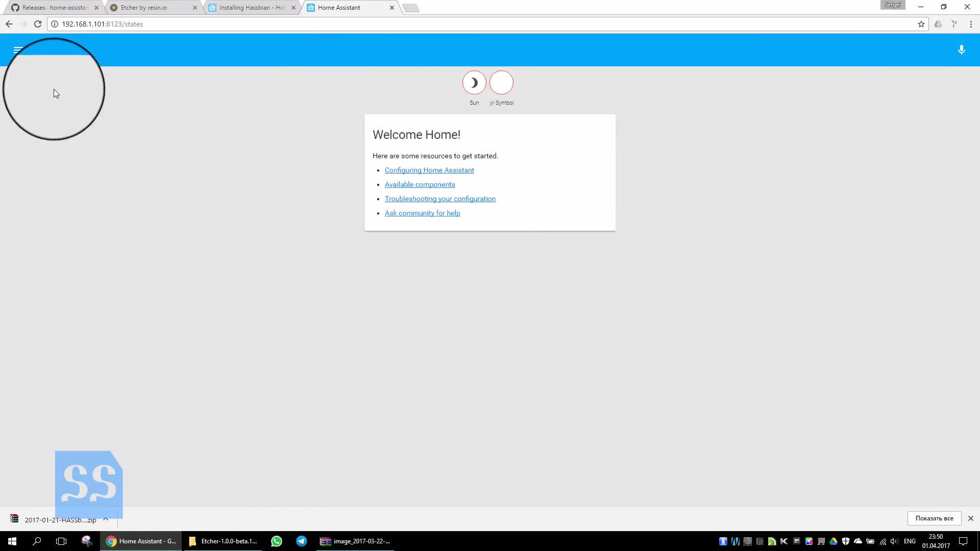Open the Sun state badge
This screenshot has width=980, height=551.
pos(474,82)
